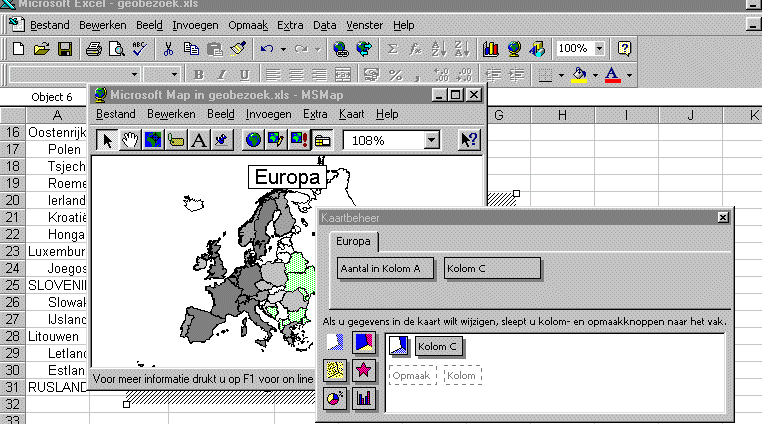
Task: Click the New workbook icon in Excel
Action: 18,49
